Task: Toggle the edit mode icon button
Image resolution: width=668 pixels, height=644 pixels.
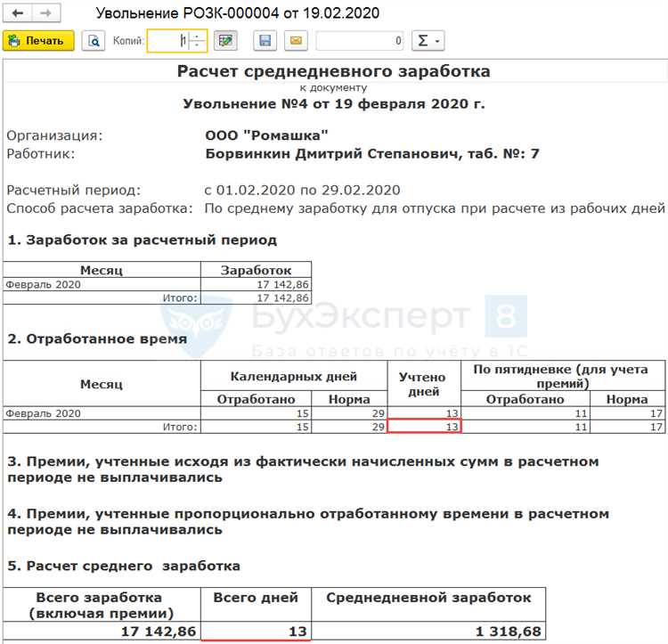Action: point(225,40)
